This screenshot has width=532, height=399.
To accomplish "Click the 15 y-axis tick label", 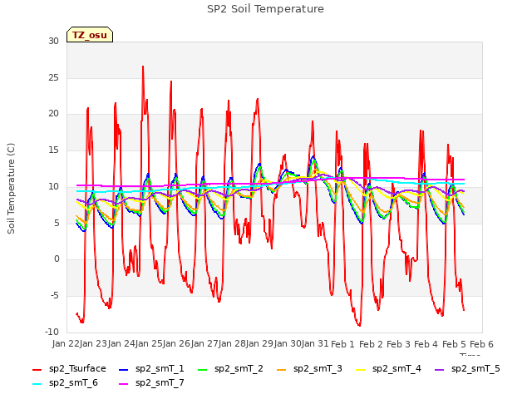I will (53, 150).
